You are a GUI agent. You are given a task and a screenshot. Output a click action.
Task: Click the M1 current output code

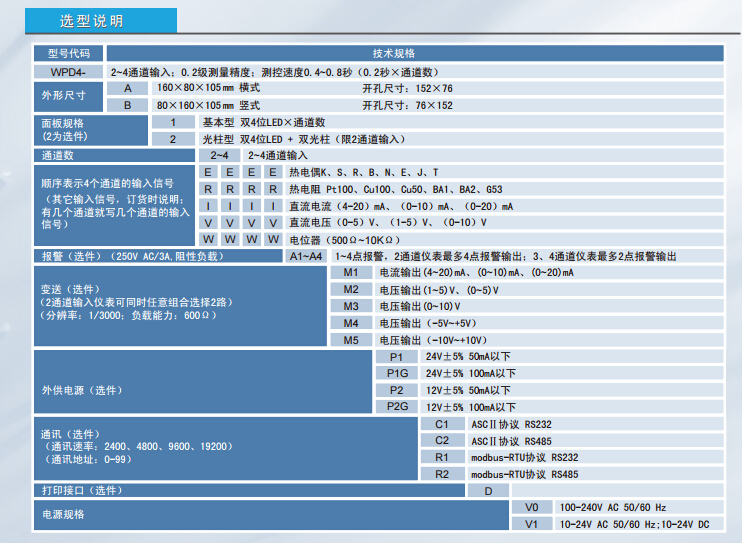(x=351, y=272)
